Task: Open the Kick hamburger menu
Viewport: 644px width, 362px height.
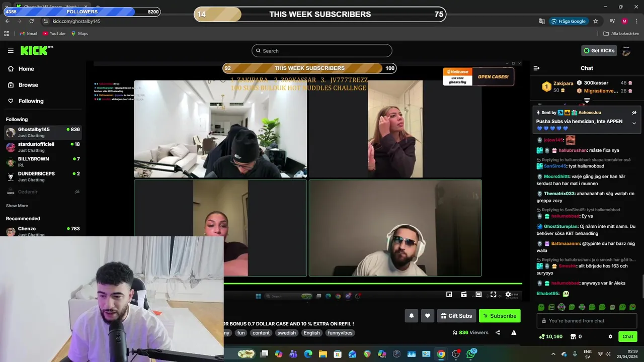Action: pos(11,50)
